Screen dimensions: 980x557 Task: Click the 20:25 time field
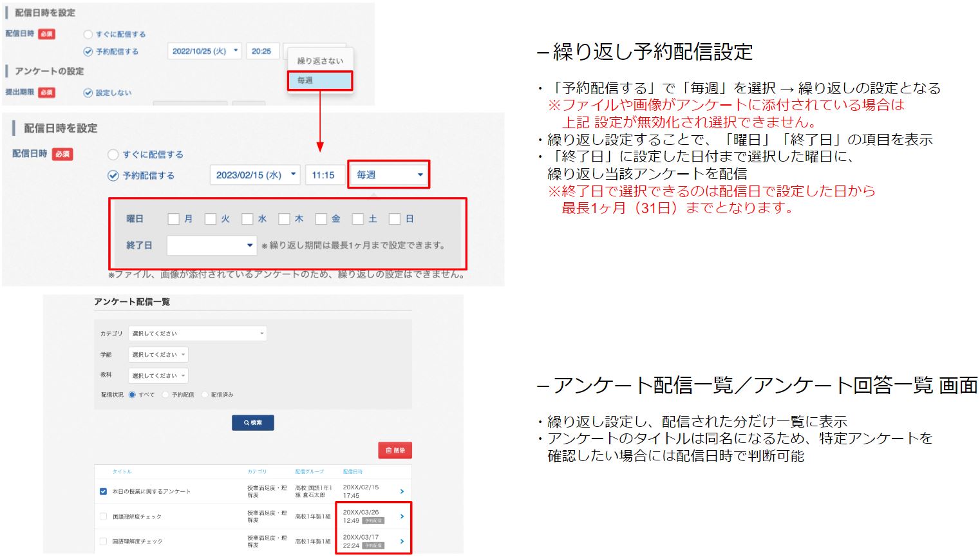point(262,51)
